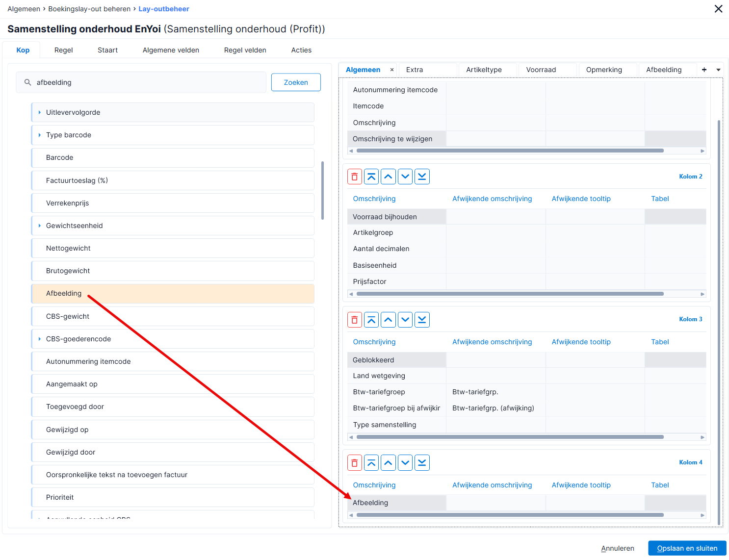The image size is (729, 560).
Task: Move Kolom 3 up one position
Action: pos(389,320)
